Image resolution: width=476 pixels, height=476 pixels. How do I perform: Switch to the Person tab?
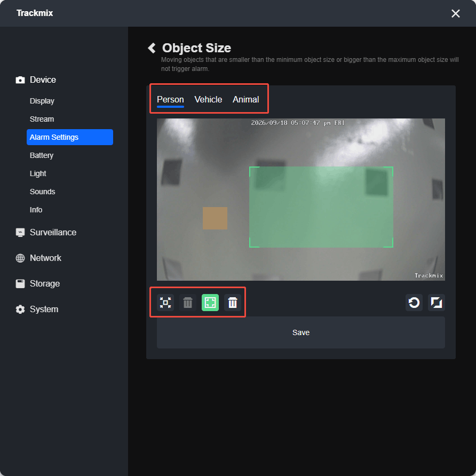tap(170, 100)
